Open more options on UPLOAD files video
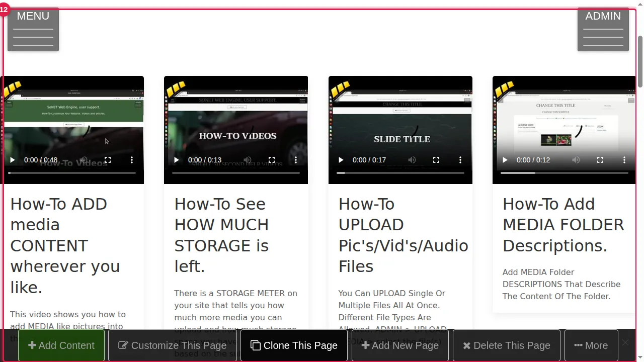Image resolution: width=644 pixels, height=362 pixels. [x=460, y=160]
